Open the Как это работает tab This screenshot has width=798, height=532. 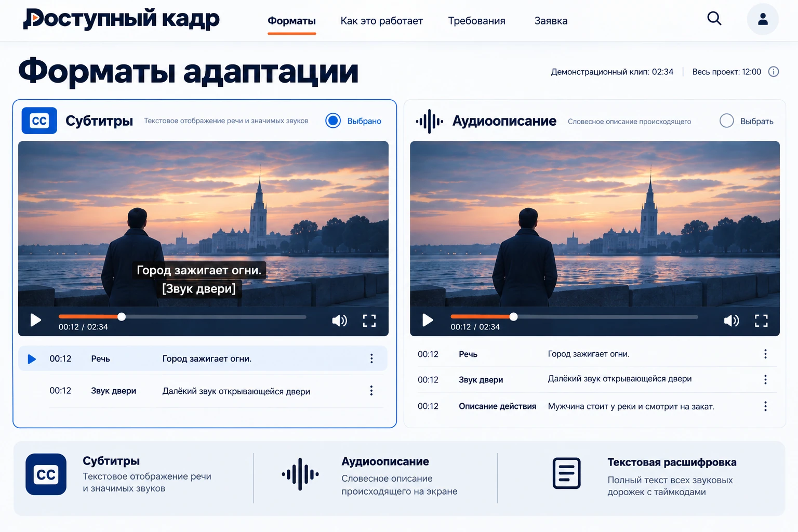pyautogui.click(x=382, y=21)
